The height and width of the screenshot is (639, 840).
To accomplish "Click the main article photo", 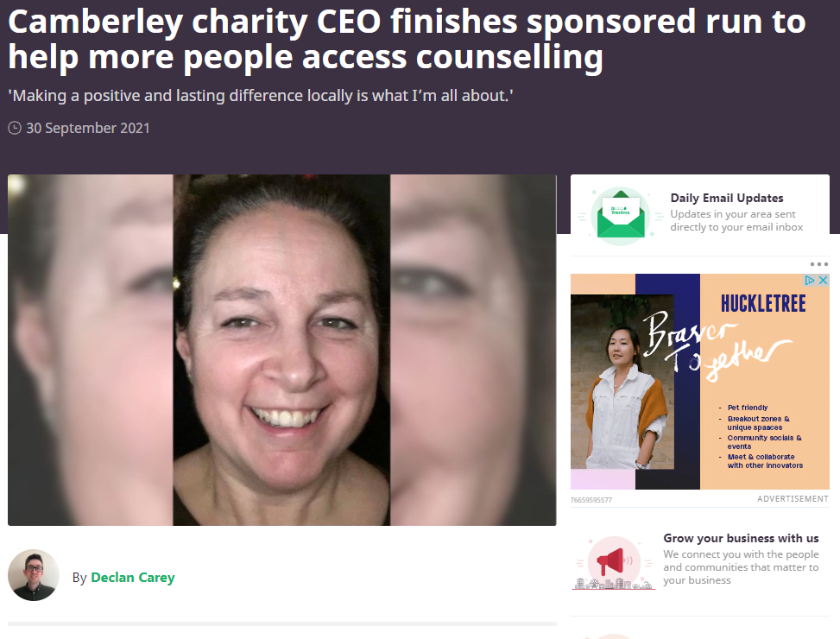I will [x=281, y=350].
